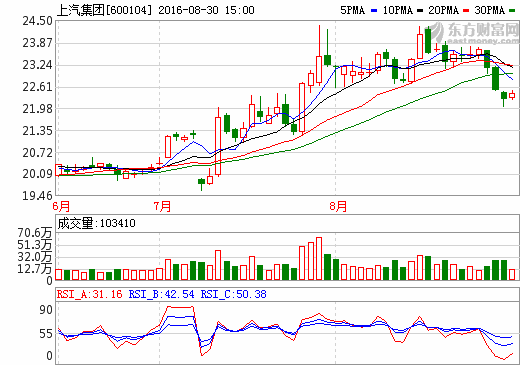Click the 55 RSI axis label

tap(46, 334)
